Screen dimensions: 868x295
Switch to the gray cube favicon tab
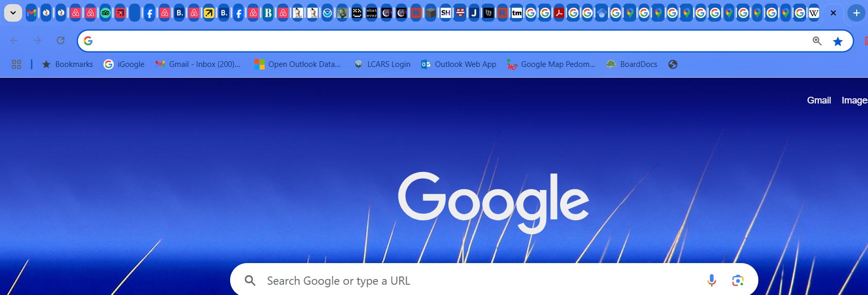[431, 13]
